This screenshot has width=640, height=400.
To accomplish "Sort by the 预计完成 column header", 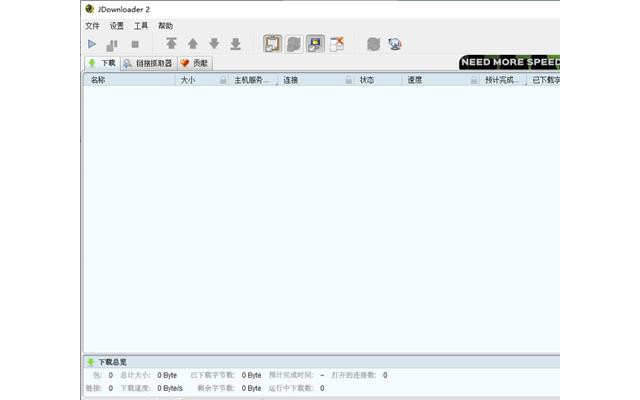I will point(502,80).
